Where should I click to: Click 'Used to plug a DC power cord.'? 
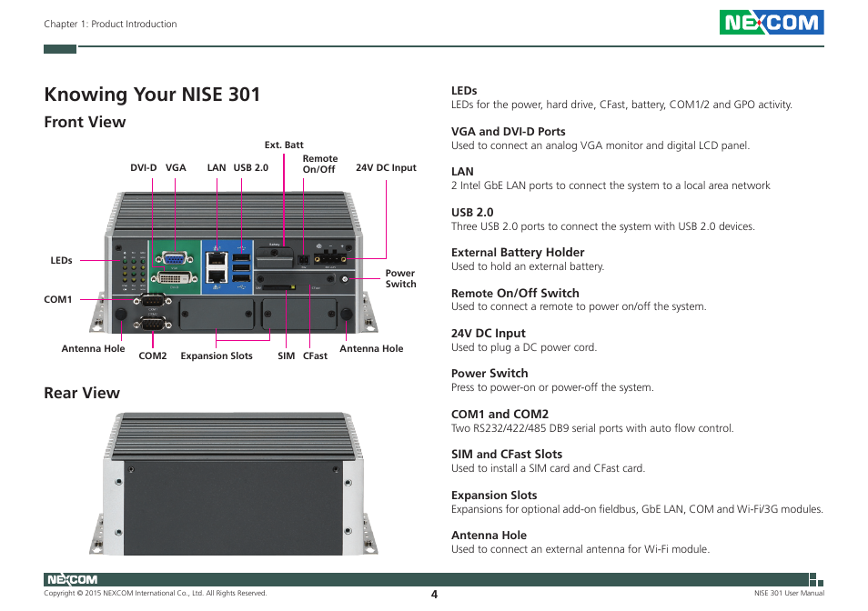524,347
